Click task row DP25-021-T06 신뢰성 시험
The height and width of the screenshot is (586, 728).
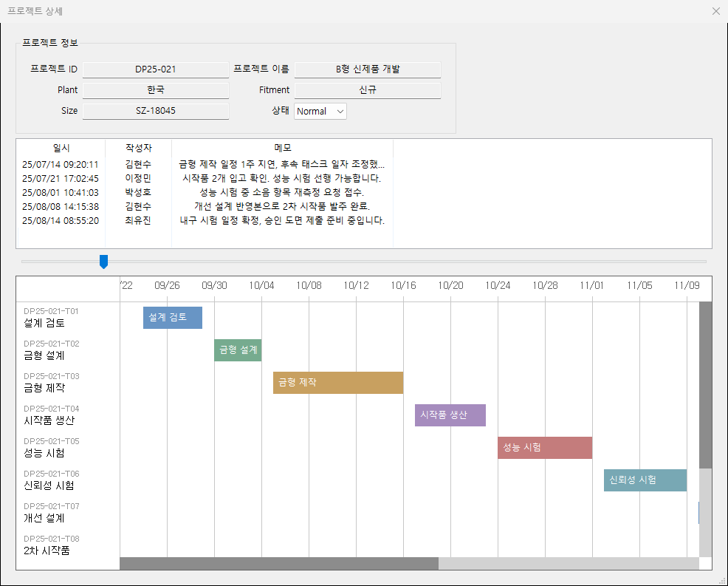point(68,480)
